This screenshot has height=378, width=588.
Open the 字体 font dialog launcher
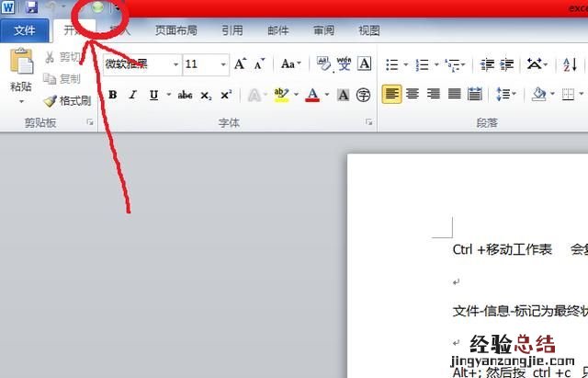[x=369, y=122]
